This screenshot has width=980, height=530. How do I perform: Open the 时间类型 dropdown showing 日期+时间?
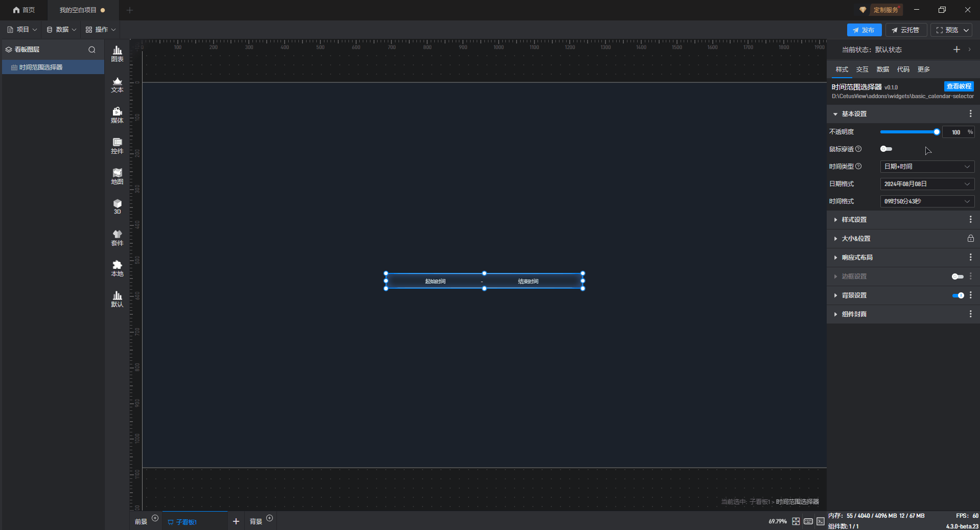[927, 167]
